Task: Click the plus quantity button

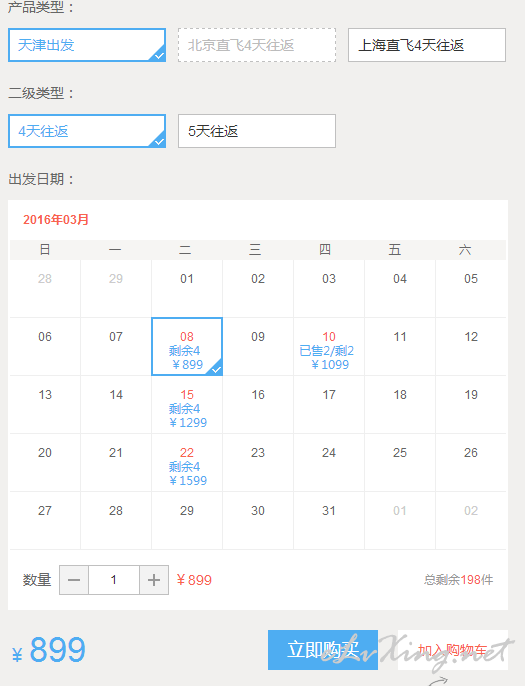Action: [154, 580]
